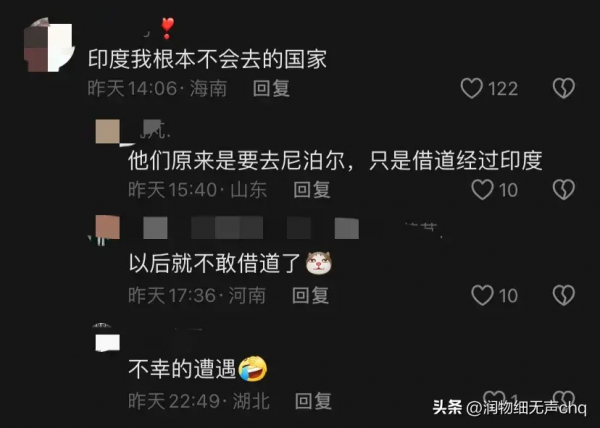Screen dimensions: 600x428
Task: Open avatar of the 山东 replier
Action: [108, 131]
